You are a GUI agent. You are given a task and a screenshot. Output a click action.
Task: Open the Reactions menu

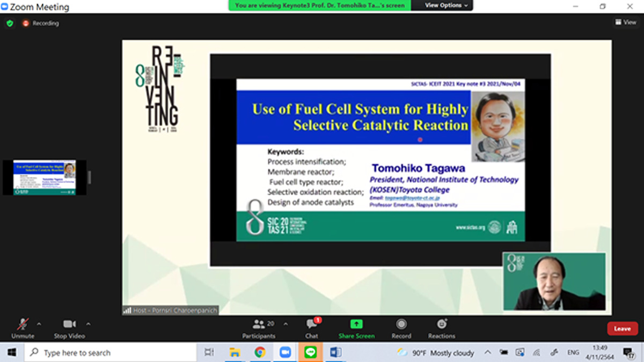pyautogui.click(x=442, y=327)
